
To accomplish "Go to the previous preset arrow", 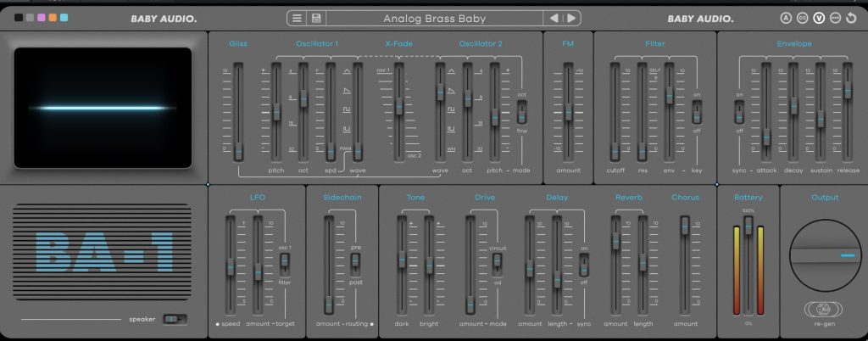I will tap(554, 18).
